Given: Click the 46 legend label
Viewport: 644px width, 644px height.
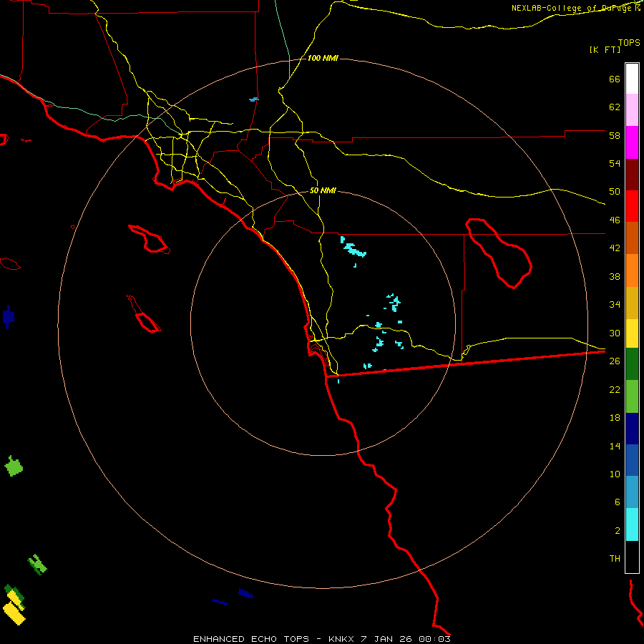Looking at the screenshot, I should tap(615, 220).
